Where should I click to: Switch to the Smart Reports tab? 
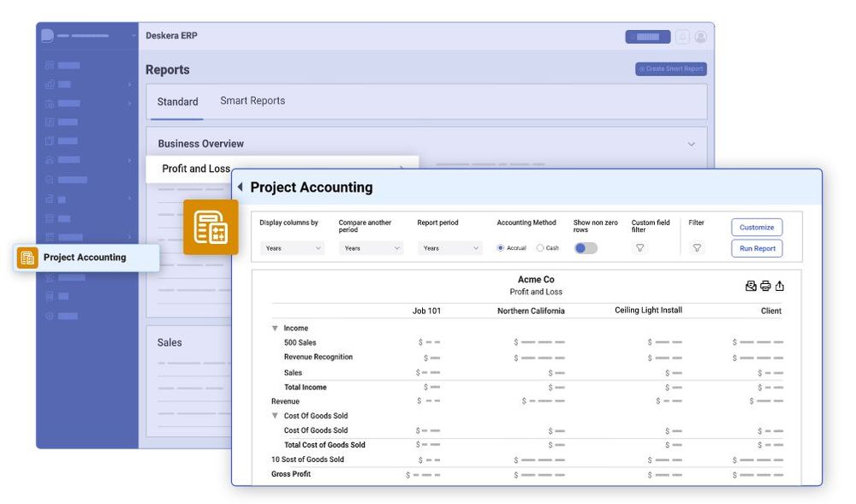tap(252, 100)
